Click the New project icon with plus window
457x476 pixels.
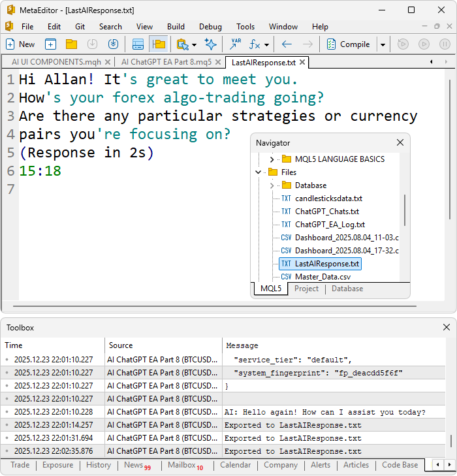50,44
